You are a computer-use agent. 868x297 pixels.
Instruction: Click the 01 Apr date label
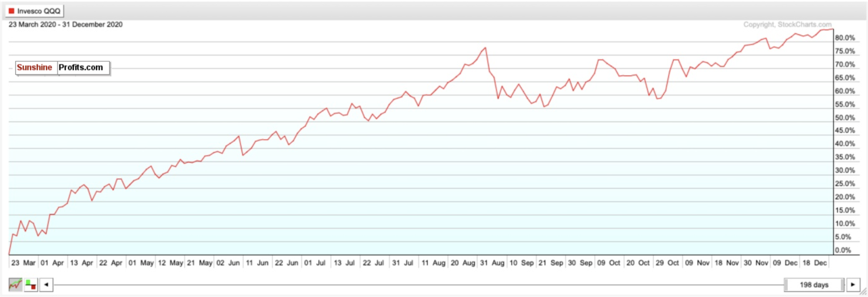click(x=52, y=263)
